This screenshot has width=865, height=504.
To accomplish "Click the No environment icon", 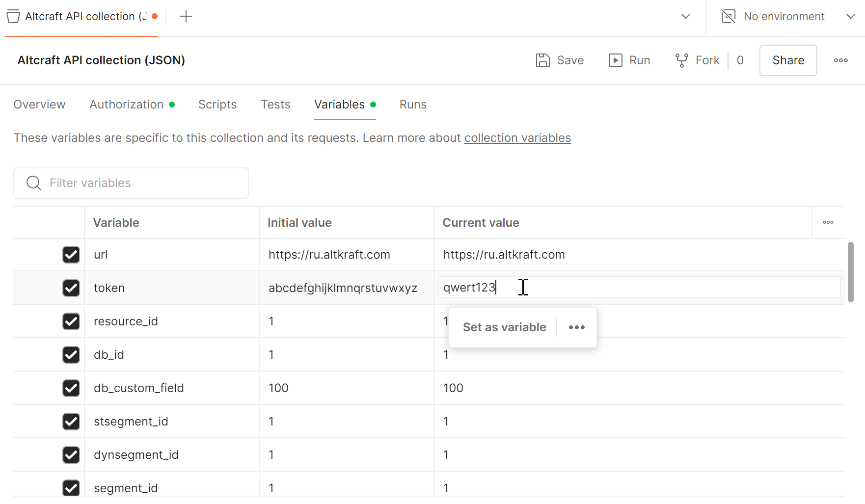I will point(729,17).
